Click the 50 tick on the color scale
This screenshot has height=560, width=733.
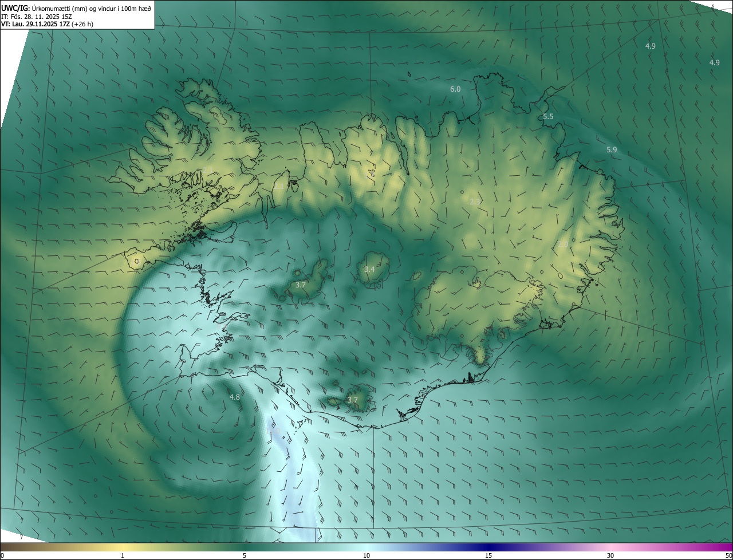tap(728, 555)
